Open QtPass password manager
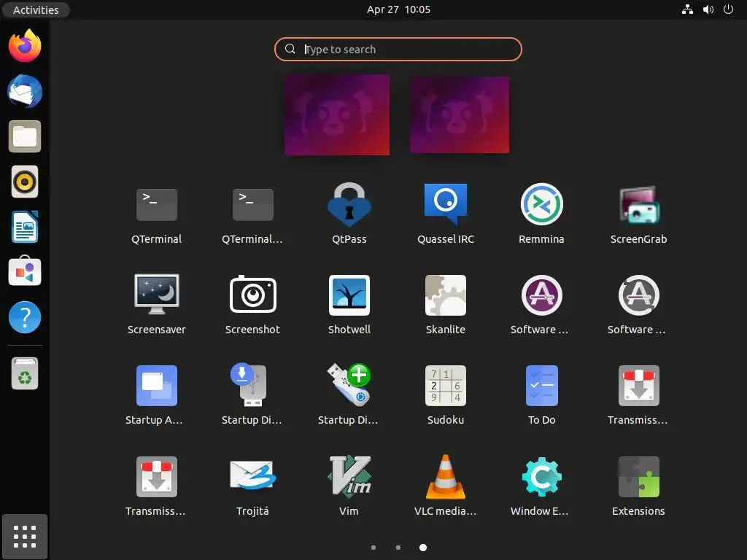747x560 pixels. click(x=349, y=205)
